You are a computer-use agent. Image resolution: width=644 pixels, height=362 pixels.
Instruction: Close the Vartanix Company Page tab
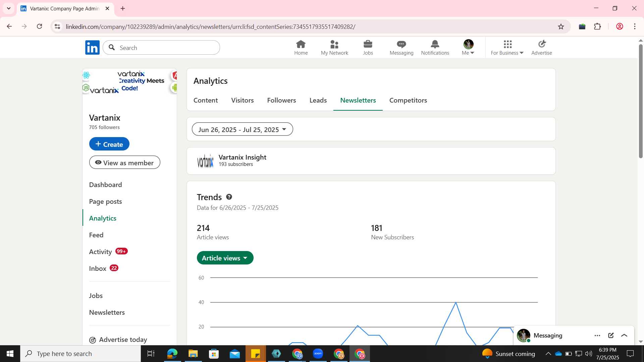click(107, 8)
